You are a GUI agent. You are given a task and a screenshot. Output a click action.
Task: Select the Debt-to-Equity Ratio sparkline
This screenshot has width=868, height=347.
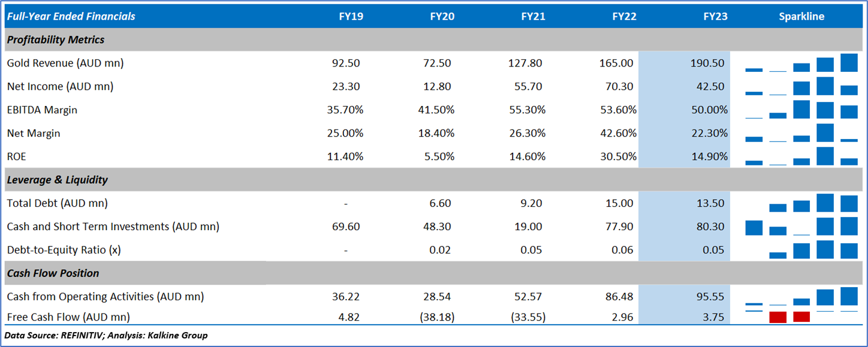click(801, 250)
